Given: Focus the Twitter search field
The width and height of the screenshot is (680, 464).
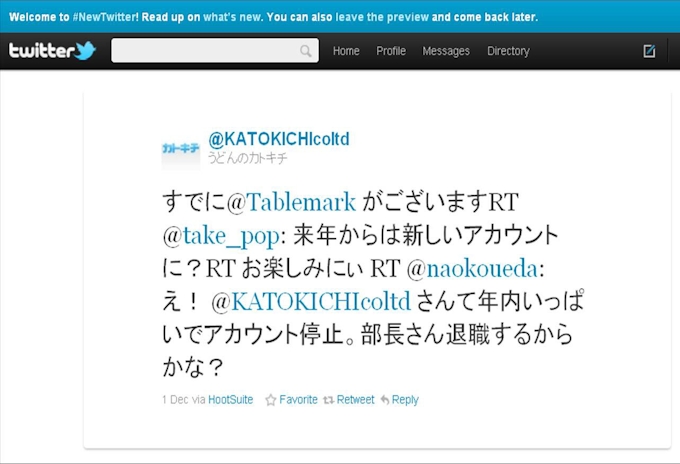Looking at the screenshot, I should pos(215,50).
